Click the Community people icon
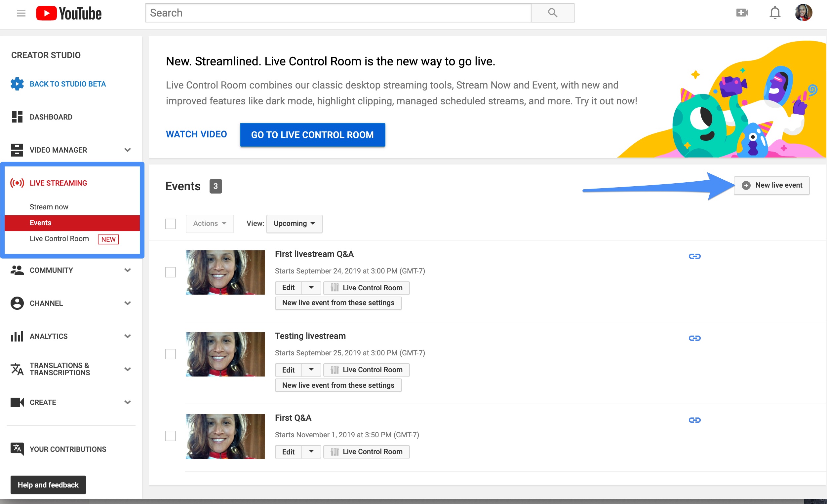This screenshot has width=827, height=504. 17,270
